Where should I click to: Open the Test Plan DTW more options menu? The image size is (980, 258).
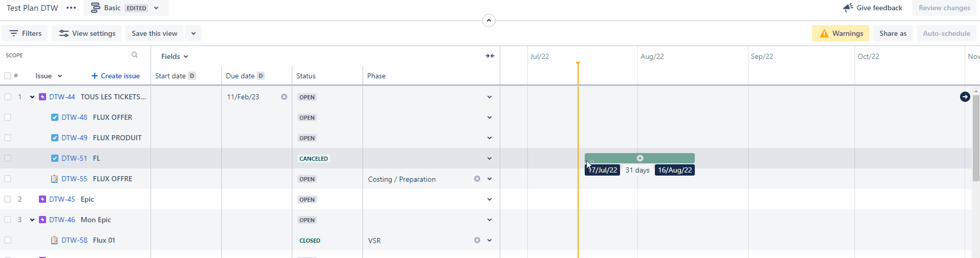coord(71,8)
